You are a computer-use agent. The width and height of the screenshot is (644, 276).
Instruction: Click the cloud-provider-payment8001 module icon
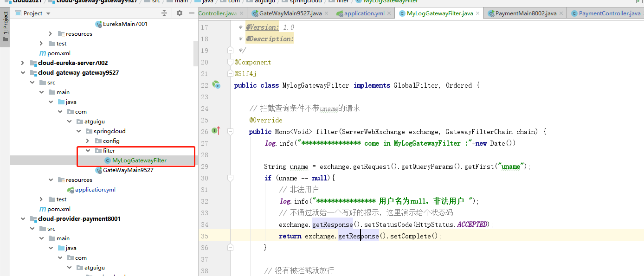point(33,219)
